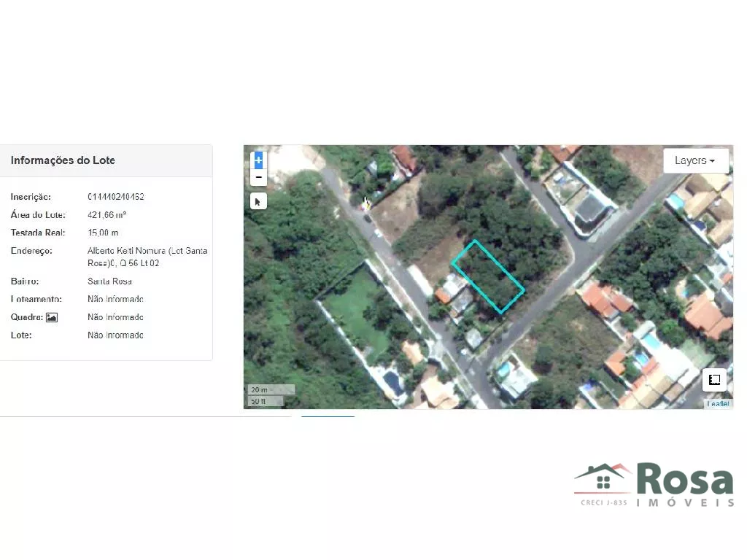Image resolution: width=747 pixels, height=560 pixels.
Task: Click the blue bar below the map
Action: (x=328, y=416)
